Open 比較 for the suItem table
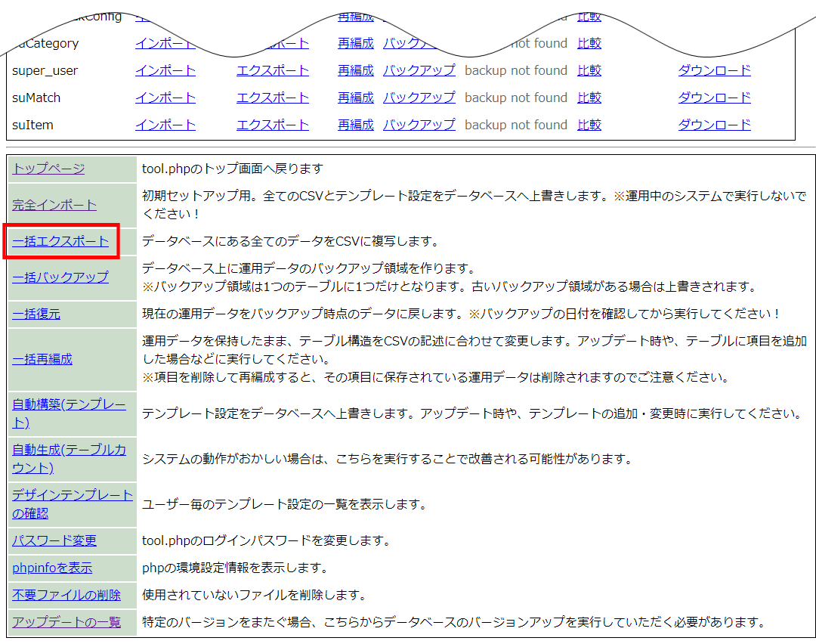This screenshot has width=816, height=644. click(x=589, y=125)
